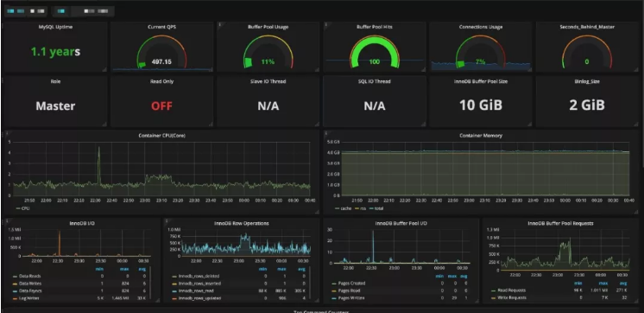Screen dimensions: 644x313
Task: Toggle the Pages Read legend series
Action: pos(349,291)
